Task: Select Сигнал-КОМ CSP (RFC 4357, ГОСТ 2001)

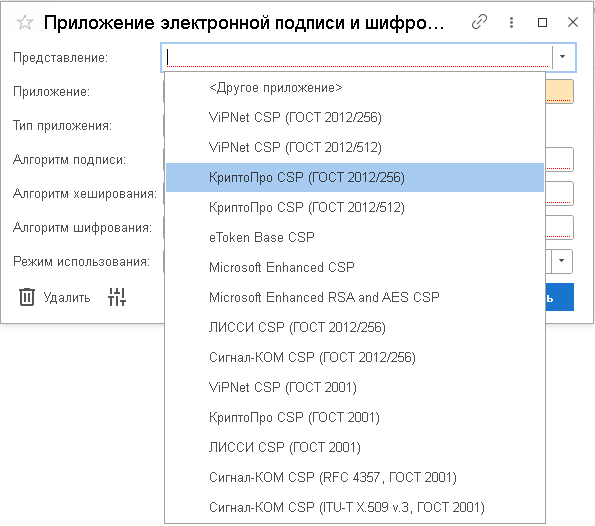Action: (355, 477)
